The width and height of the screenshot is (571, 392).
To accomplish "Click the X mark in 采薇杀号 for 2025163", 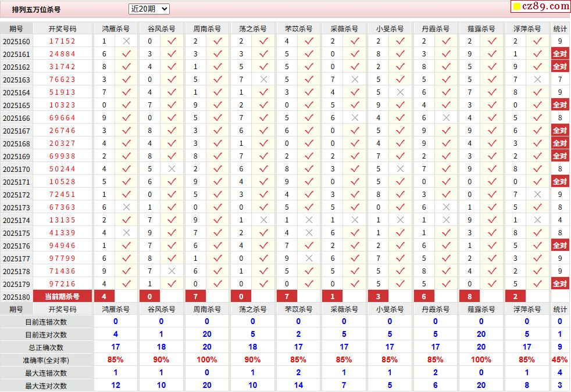I will (355, 80).
